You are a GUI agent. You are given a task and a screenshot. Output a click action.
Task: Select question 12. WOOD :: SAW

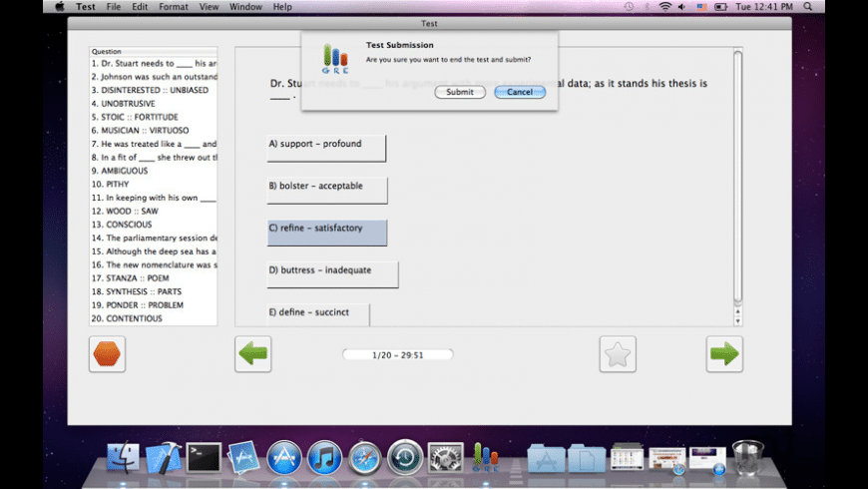click(154, 211)
